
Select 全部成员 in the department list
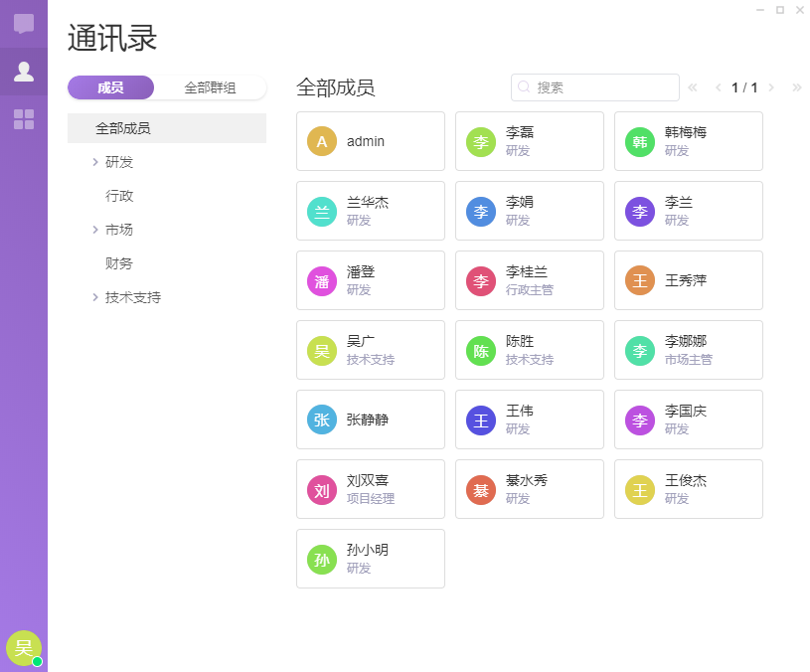(167, 128)
